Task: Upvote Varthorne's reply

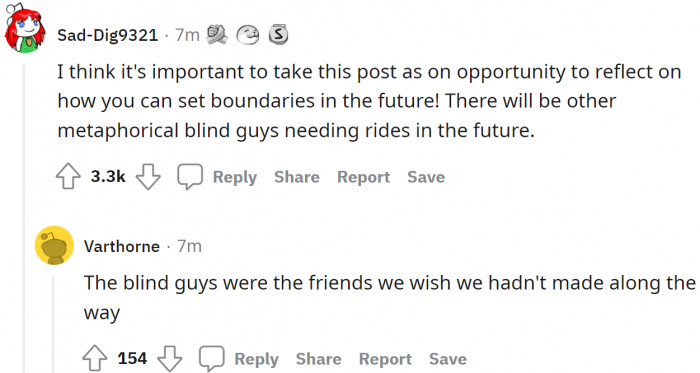Action: 95,359
